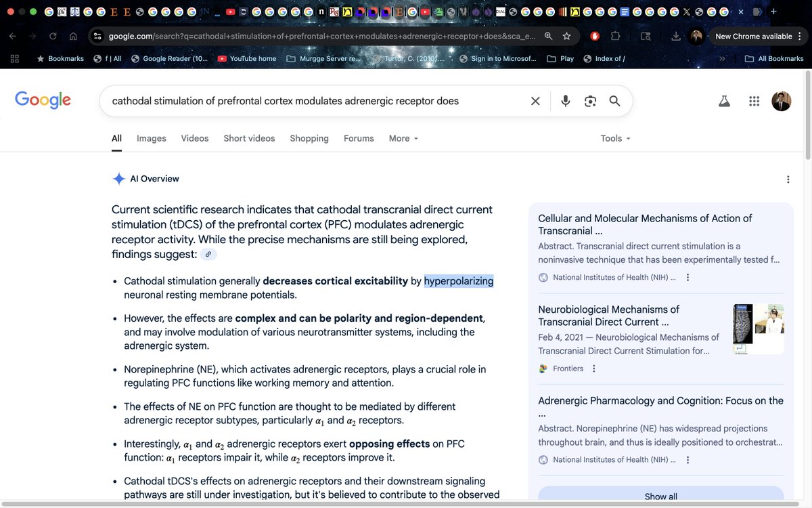Expand the Tools dropdown

tap(616, 138)
